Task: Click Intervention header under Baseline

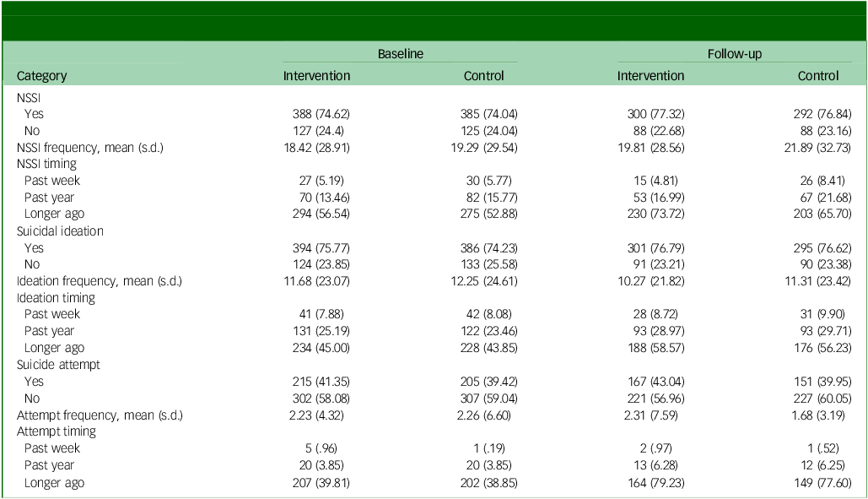Action: point(316,76)
